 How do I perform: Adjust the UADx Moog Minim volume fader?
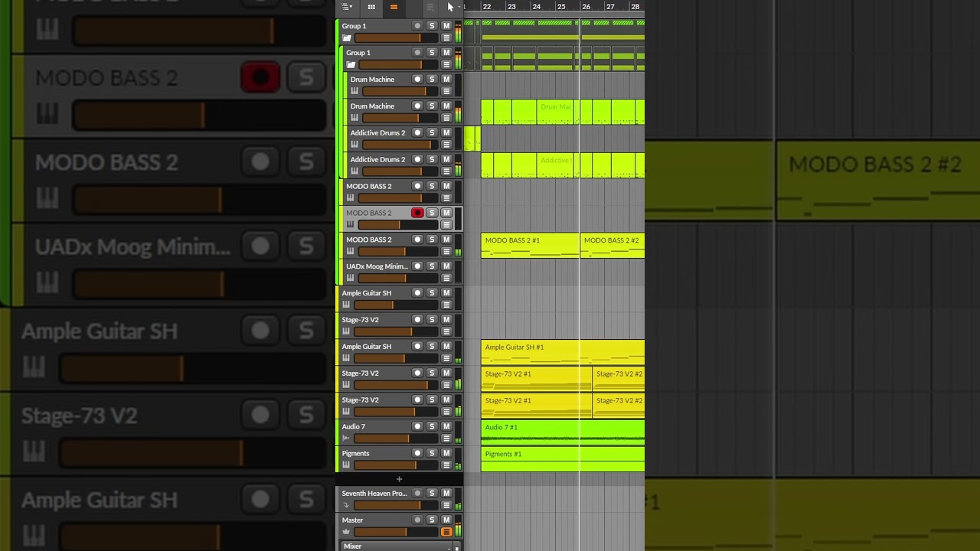click(x=398, y=279)
